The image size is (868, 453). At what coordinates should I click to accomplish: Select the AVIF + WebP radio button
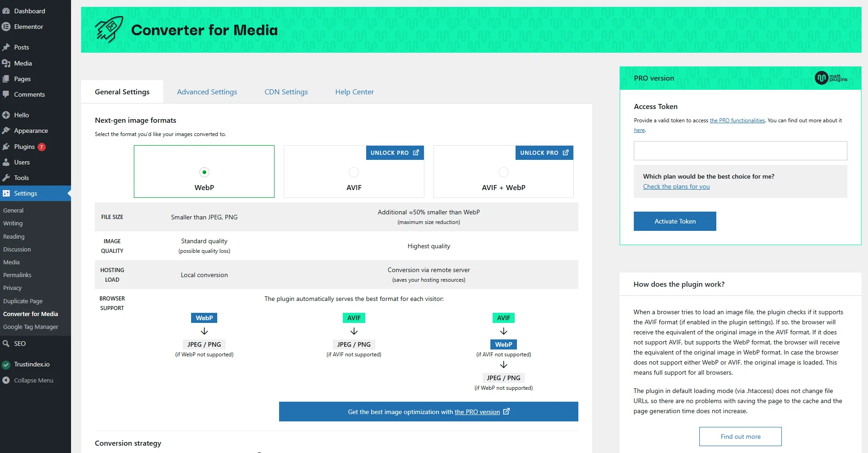504,172
